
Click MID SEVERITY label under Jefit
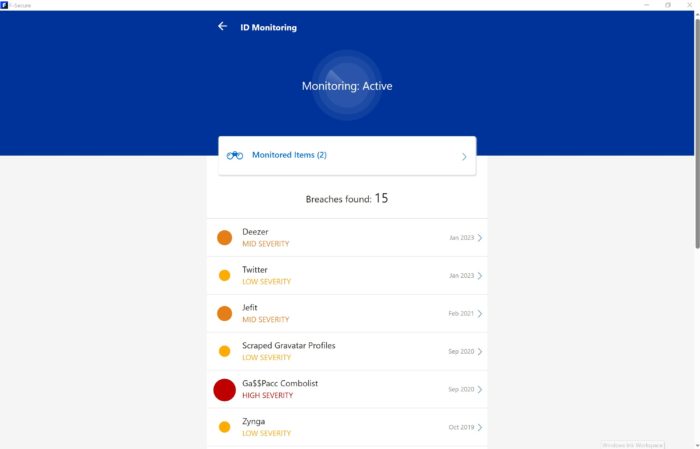[x=266, y=320]
